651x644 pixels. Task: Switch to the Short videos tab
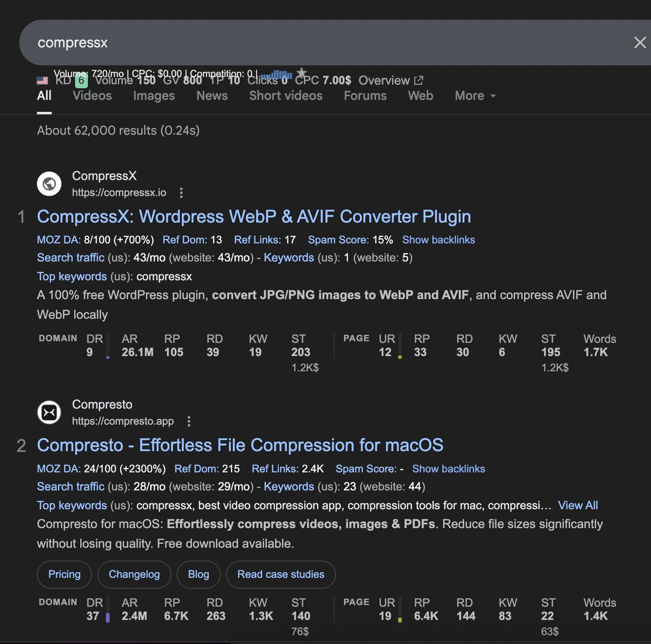[285, 96]
